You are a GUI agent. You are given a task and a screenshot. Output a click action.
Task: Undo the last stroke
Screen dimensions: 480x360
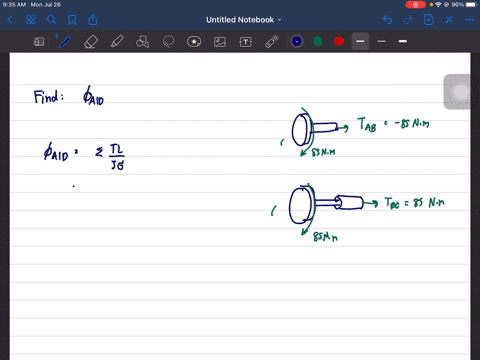click(x=387, y=20)
